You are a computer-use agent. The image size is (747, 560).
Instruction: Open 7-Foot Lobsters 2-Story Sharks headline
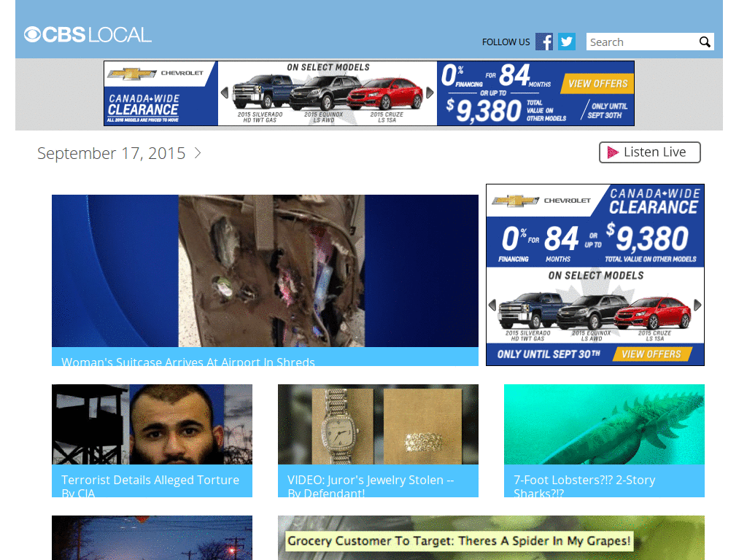point(584,486)
